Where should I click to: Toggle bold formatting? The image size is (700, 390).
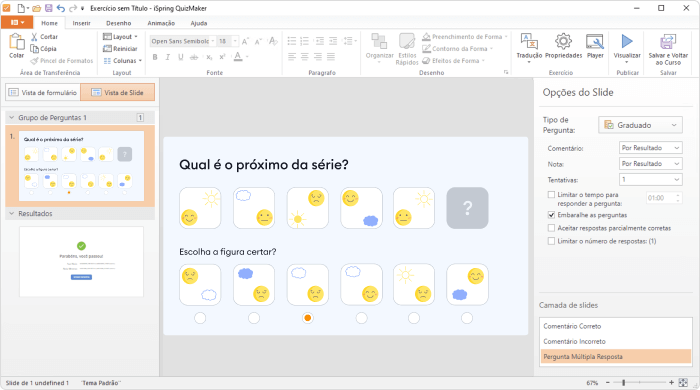coord(155,57)
